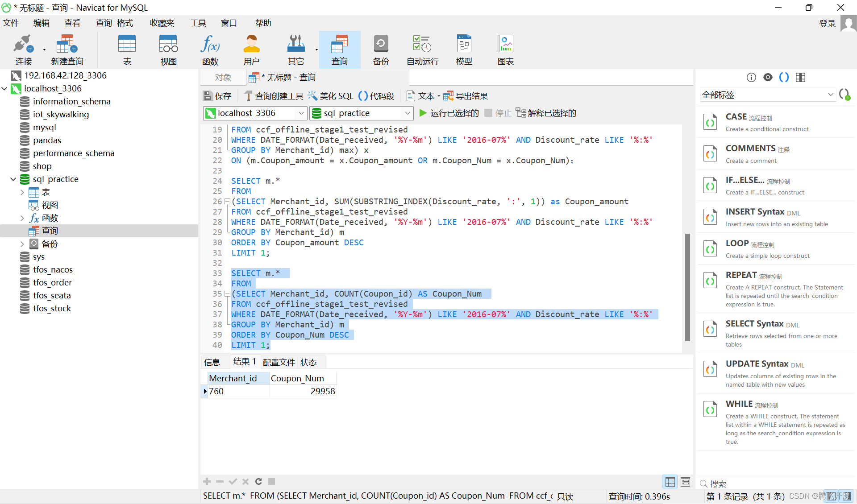
Task: Open the 视图 views toolbar icon
Action: click(x=168, y=50)
